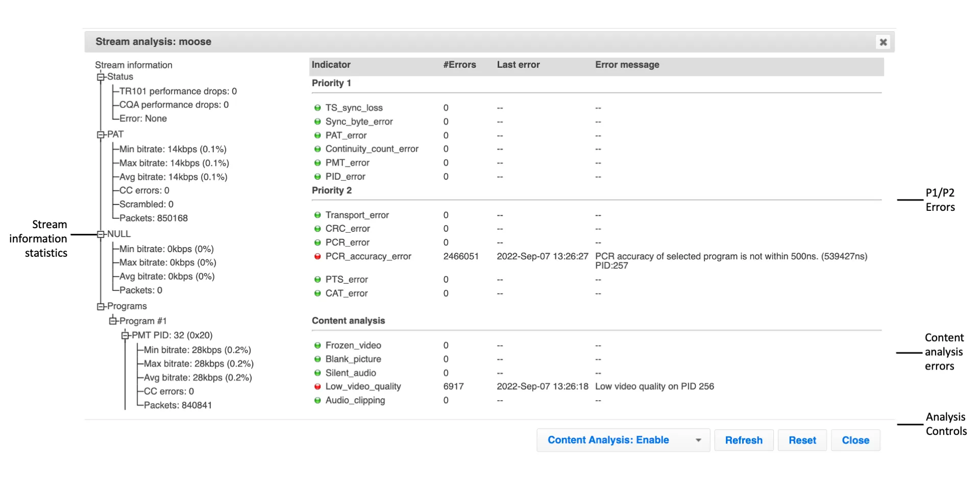The width and height of the screenshot is (980, 492).
Task: Click the green CAT_error status dot
Action: point(317,293)
